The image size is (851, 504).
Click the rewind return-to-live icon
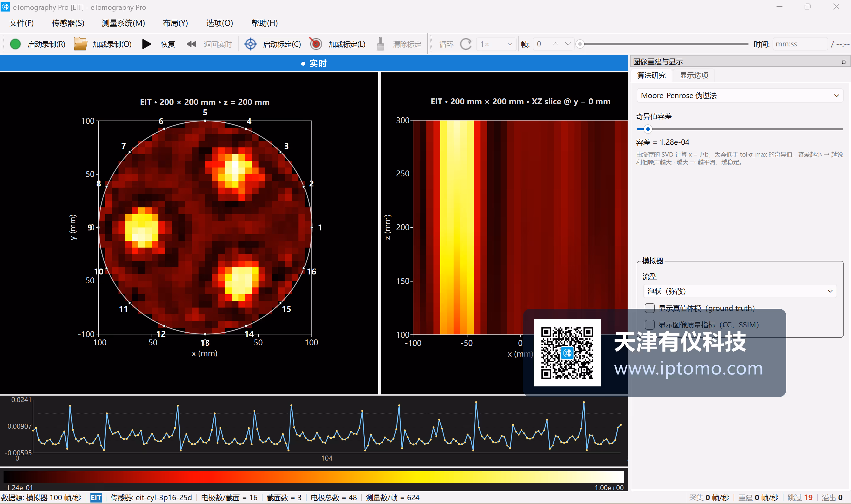191,44
